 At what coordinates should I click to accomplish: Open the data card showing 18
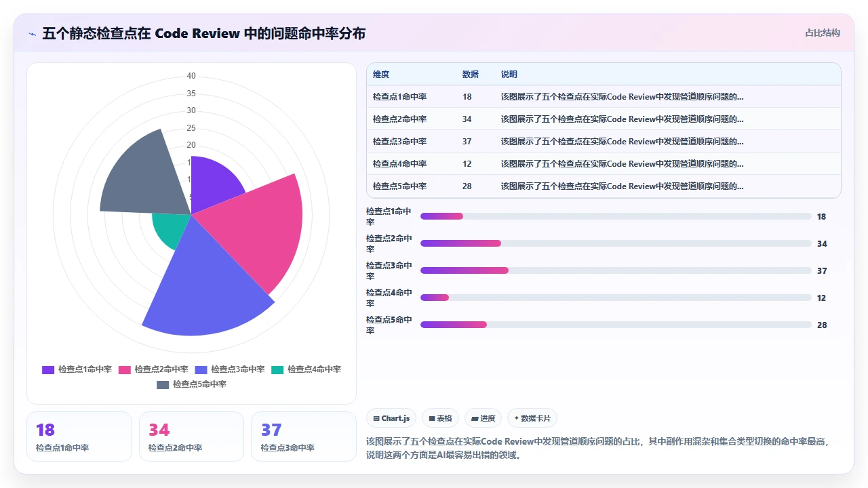click(79, 436)
